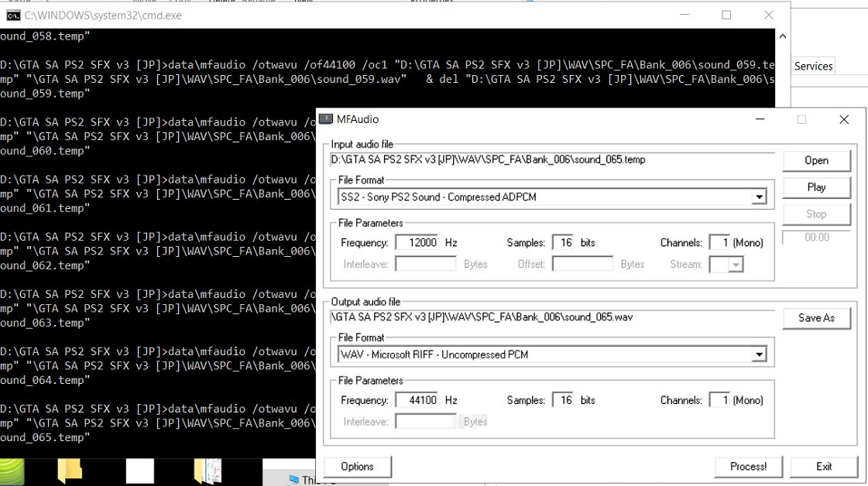Click cmd line "ound_063.temp"

(x=46, y=323)
